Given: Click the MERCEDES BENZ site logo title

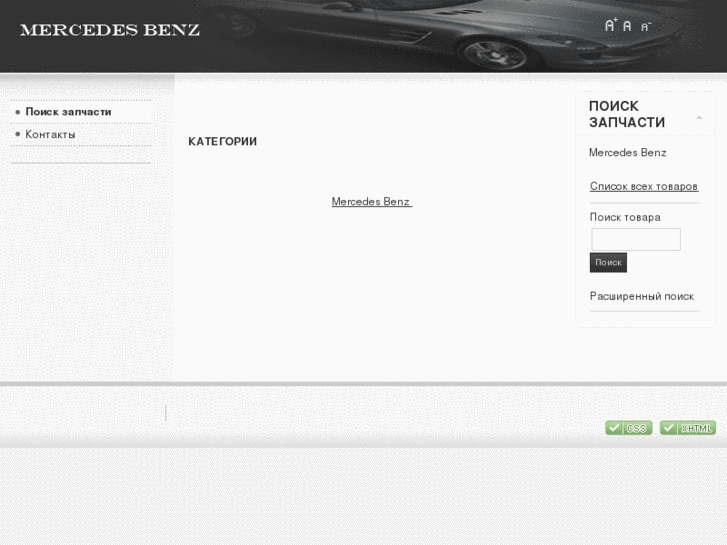Looking at the screenshot, I should click(x=110, y=30).
